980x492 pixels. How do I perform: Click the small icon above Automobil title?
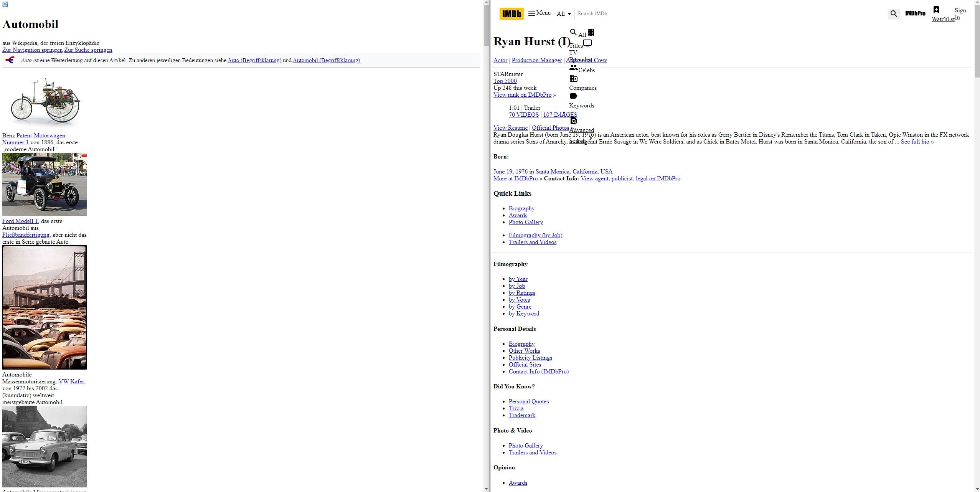click(5, 5)
